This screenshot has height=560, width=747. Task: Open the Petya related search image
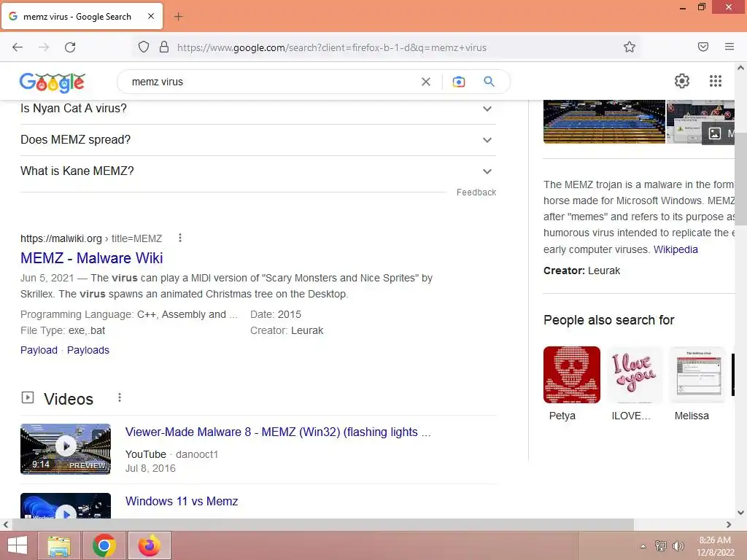tap(572, 375)
